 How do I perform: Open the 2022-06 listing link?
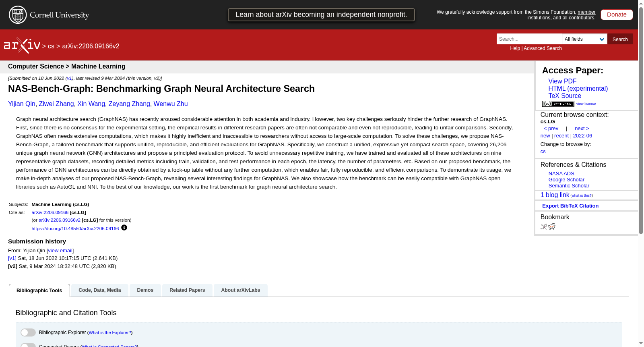tap(582, 136)
